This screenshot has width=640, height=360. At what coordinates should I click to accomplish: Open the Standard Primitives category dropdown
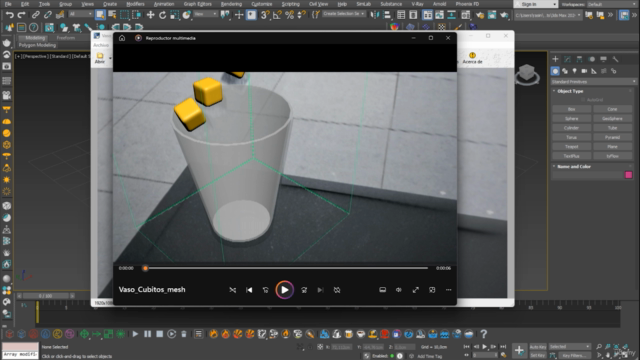pyautogui.click(x=593, y=82)
